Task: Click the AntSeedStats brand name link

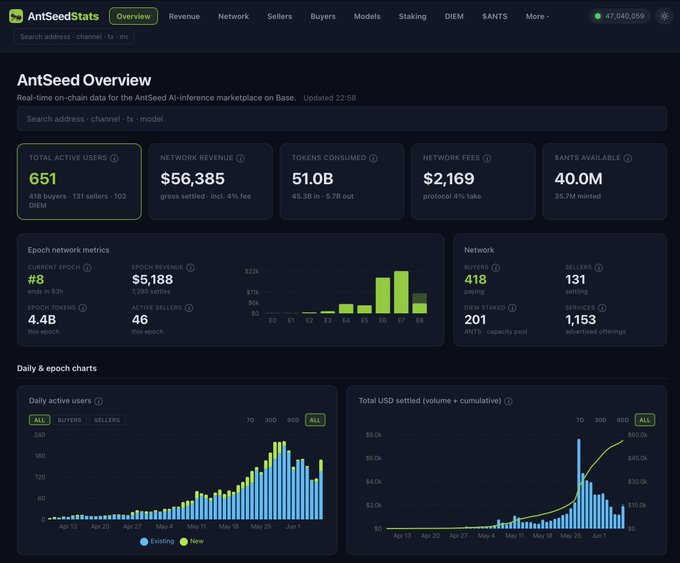Action: click(x=63, y=16)
